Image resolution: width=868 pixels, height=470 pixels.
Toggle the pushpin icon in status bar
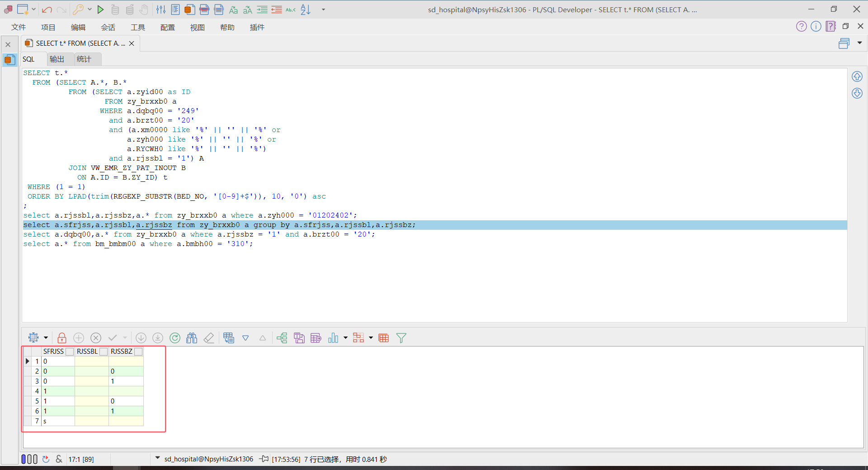click(x=264, y=459)
